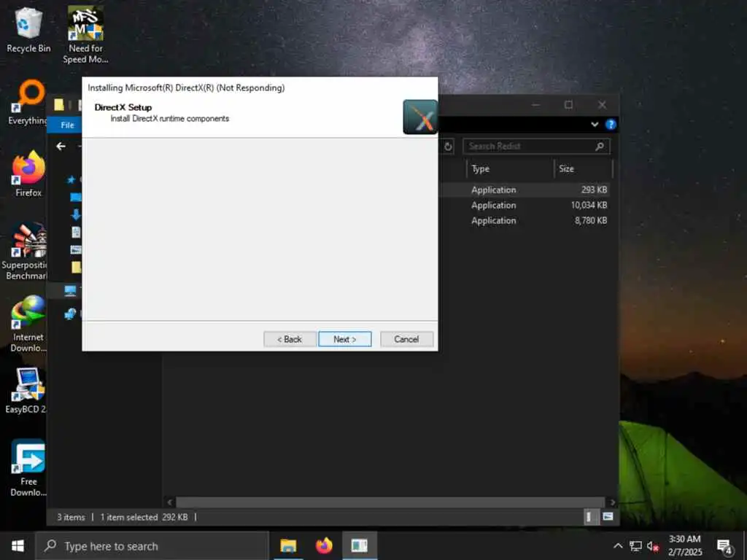This screenshot has height=560, width=747.
Task: Select the 293 KB Application row
Action: tap(524, 190)
